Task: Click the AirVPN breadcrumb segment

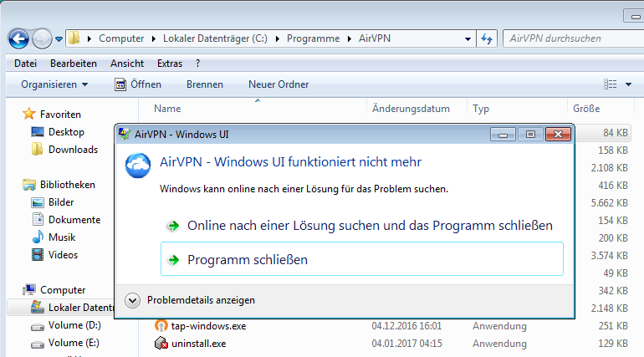Action: click(x=374, y=38)
